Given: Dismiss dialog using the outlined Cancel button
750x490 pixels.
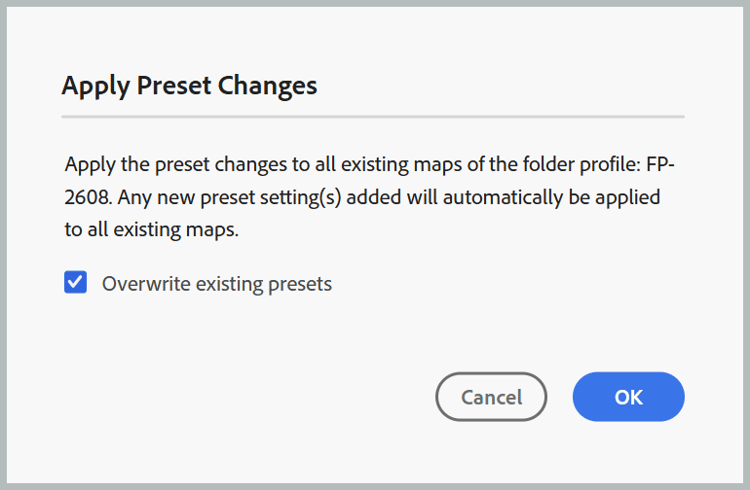Looking at the screenshot, I should click(x=491, y=397).
